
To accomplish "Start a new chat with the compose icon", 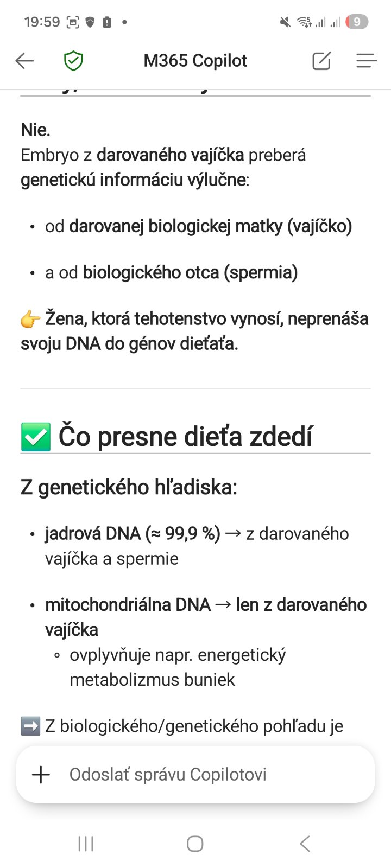I will point(321,61).
